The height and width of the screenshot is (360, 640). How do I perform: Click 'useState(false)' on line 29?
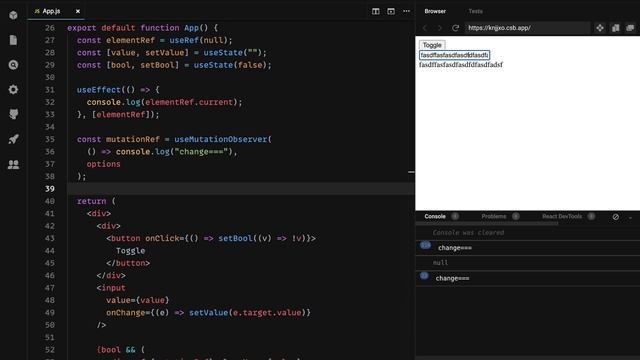tap(230, 65)
